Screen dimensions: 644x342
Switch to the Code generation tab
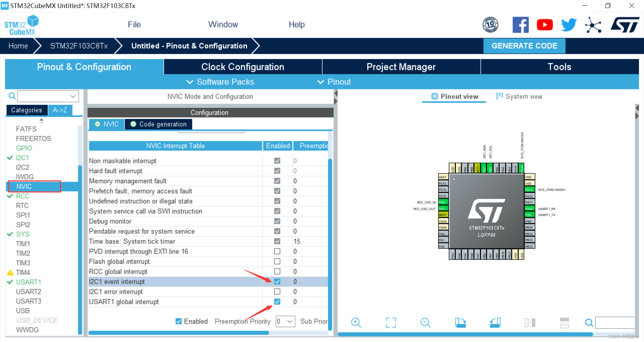(x=159, y=124)
